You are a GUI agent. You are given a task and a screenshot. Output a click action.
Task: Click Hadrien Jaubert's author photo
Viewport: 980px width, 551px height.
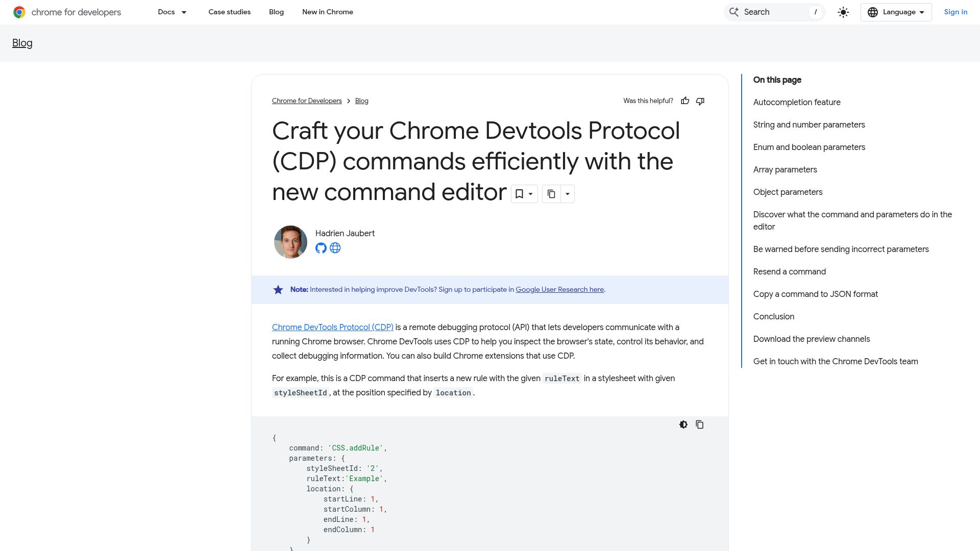point(290,242)
